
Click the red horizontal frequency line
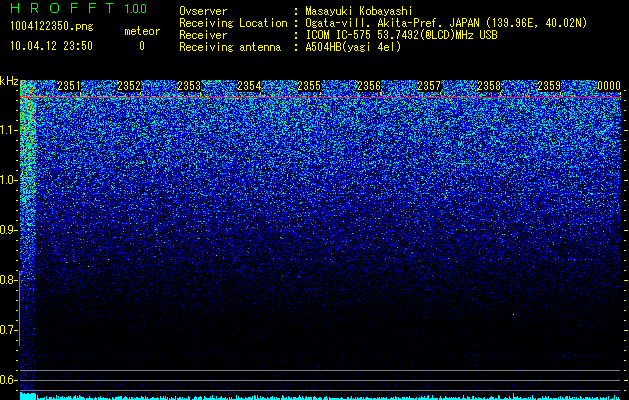(320, 97)
